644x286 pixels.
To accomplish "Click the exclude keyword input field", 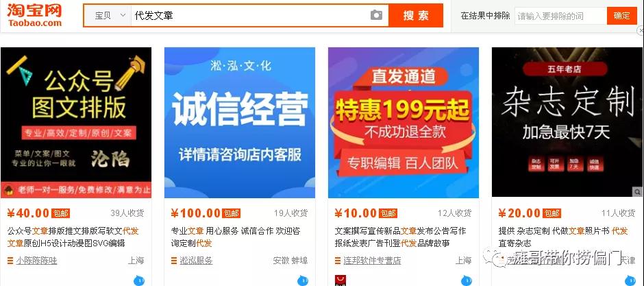I will (x=560, y=16).
